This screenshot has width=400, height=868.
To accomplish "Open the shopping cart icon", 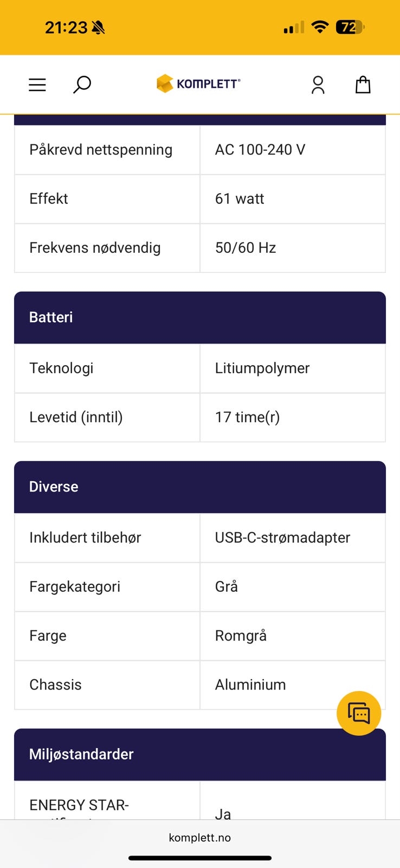I will pyautogui.click(x=363, y=85).
